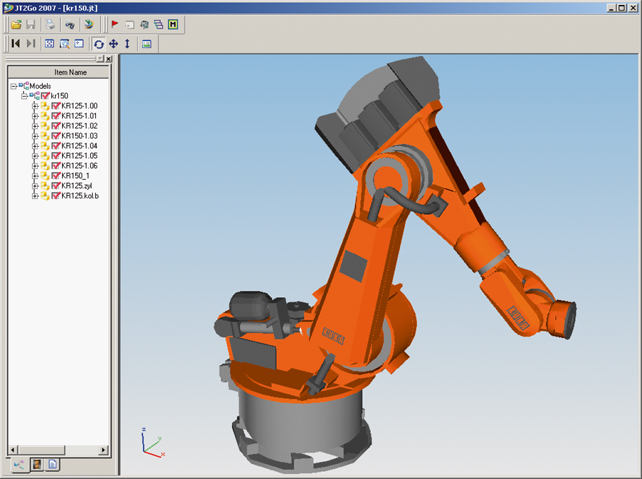642x479 pixels.
Task: Expand the KR150-1.03 node
Action: (x=35, y=136)
